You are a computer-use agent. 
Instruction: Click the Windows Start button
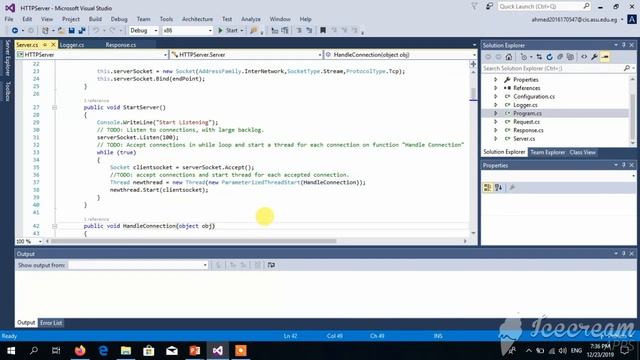click(11, 351)
